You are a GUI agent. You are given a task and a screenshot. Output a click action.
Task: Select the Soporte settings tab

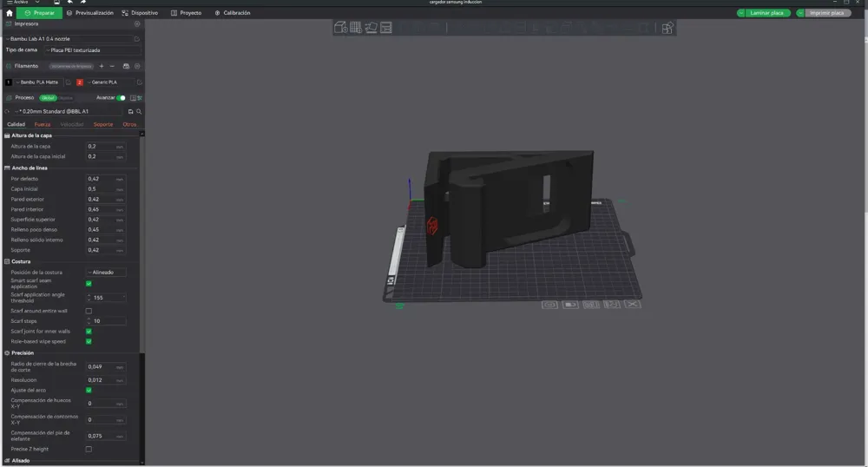[x=103, y=124]
